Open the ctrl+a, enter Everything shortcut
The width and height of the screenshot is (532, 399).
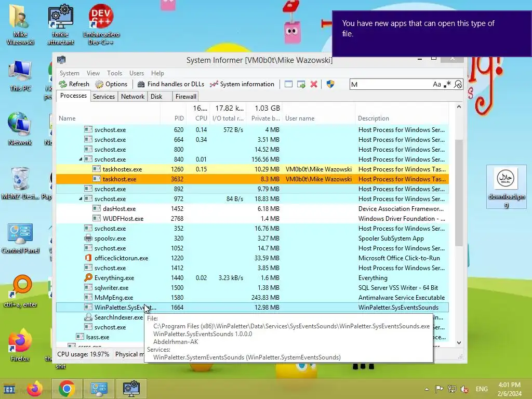[20, 291]
